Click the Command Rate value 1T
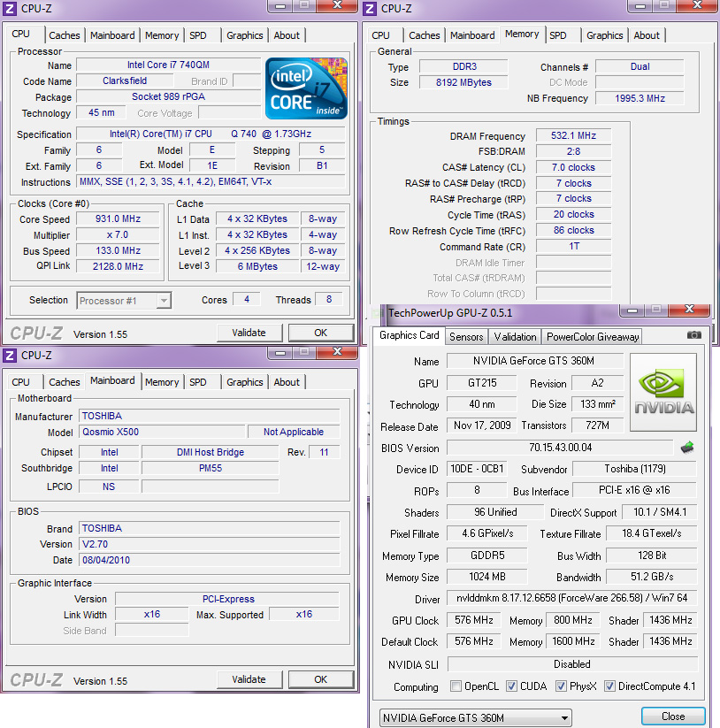720x728 pixels. 573,246
